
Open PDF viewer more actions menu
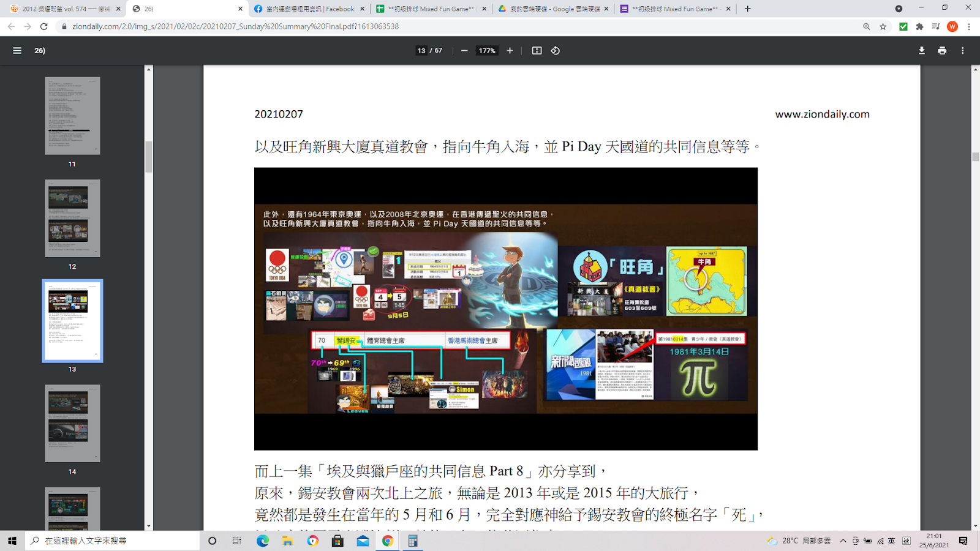tap(963, 51)
